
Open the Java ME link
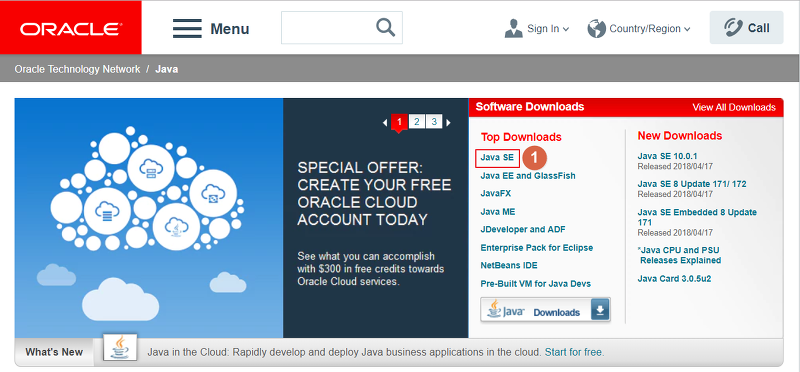point(497,211)
